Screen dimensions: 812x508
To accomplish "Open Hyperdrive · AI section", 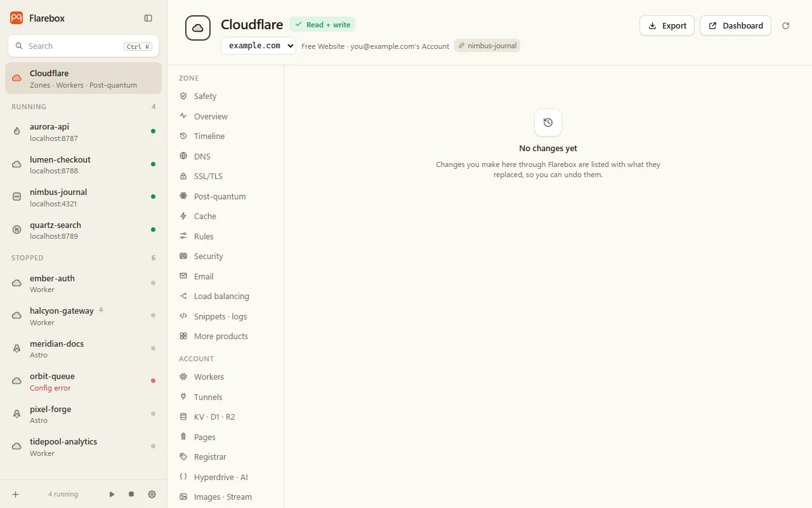I will pyautogui.click(x=225, y=477).
